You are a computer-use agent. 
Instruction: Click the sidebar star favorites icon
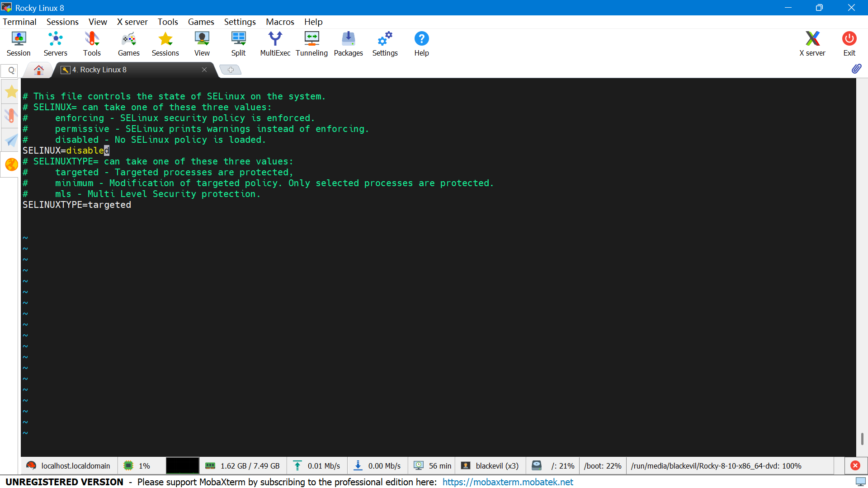(11, 92)
